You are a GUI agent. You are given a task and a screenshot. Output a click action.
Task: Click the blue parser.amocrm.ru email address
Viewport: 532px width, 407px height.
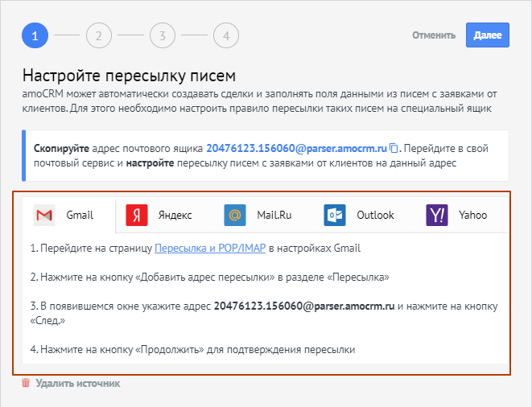point(296,149)
